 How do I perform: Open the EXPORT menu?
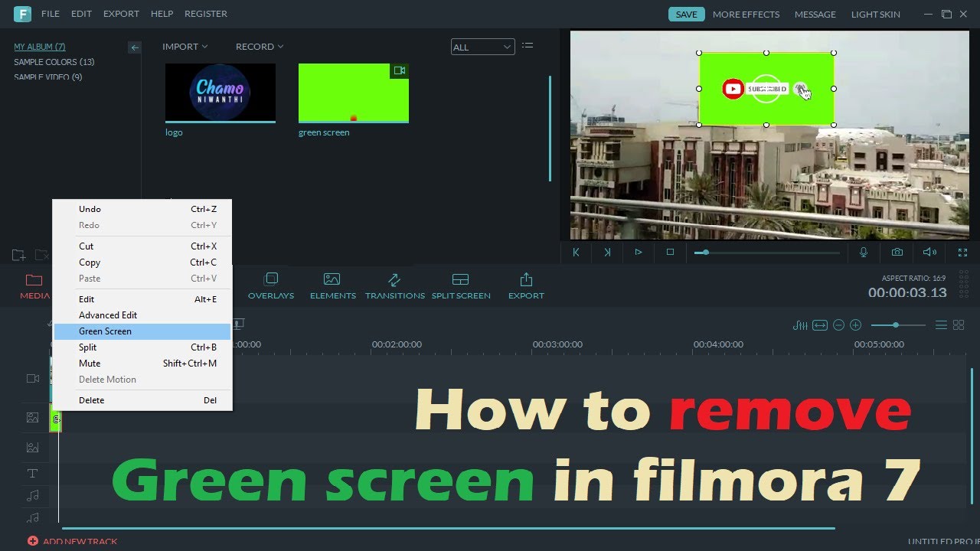(x=122, y=14)
